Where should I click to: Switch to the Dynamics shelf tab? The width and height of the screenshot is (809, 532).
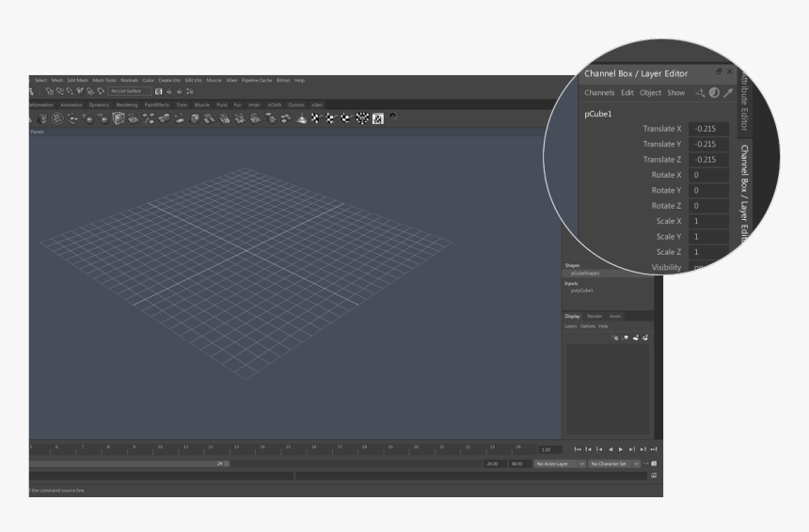click(99, 104)
